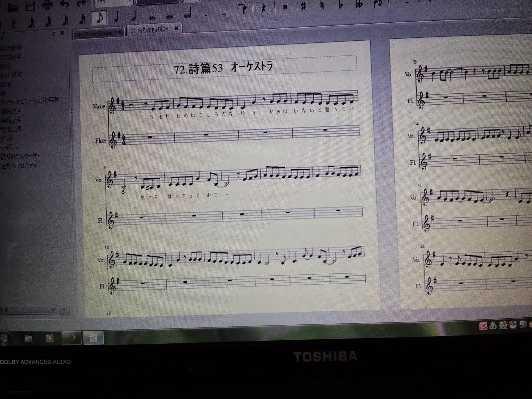Apply flat accidental
The height and width of the screenshot is (399, 532).
(x=340, y=5)
